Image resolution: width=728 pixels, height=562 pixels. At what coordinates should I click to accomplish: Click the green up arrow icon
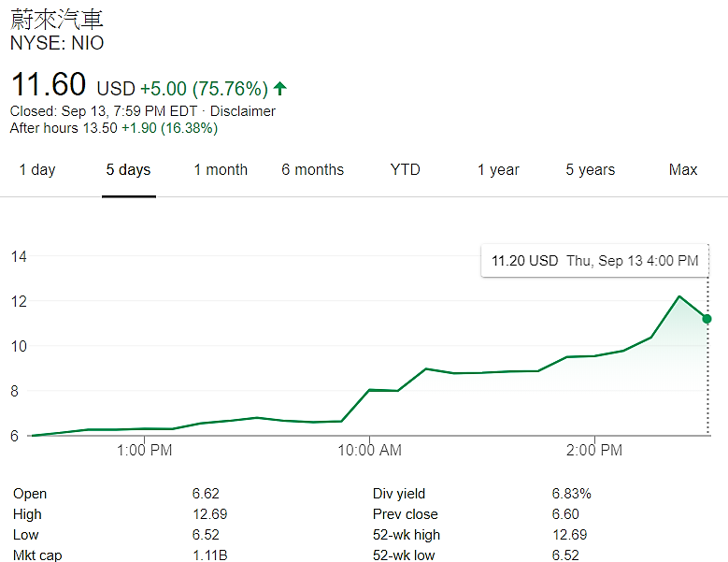[280, 88]
